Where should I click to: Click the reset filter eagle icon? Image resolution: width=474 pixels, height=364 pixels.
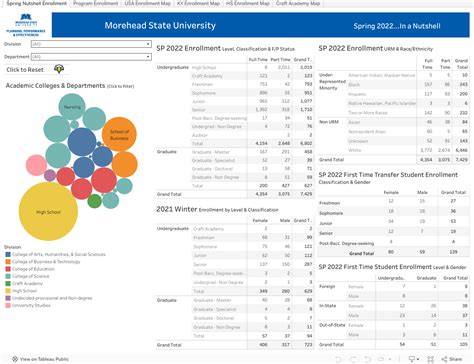click(x=59, y=69)
